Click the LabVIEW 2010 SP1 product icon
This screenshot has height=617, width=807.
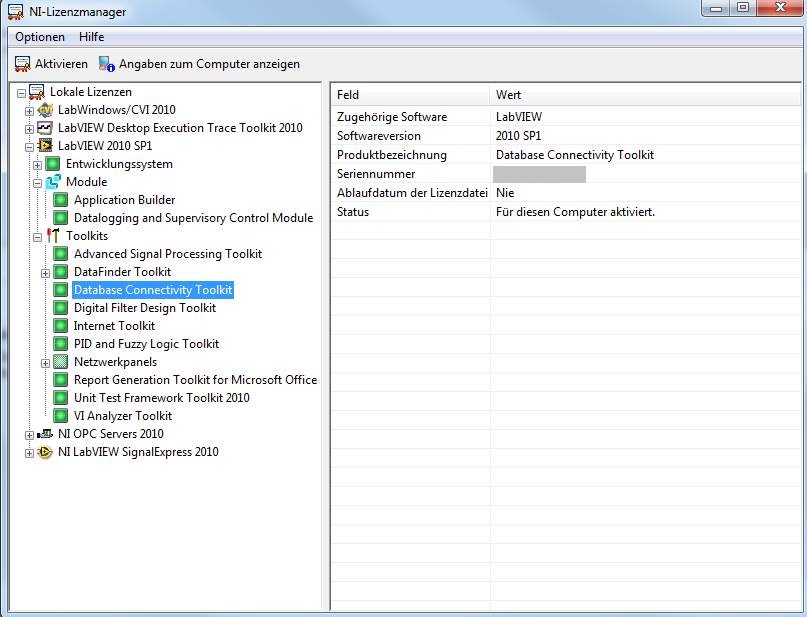pyautogui.click(x=45, y=146)
